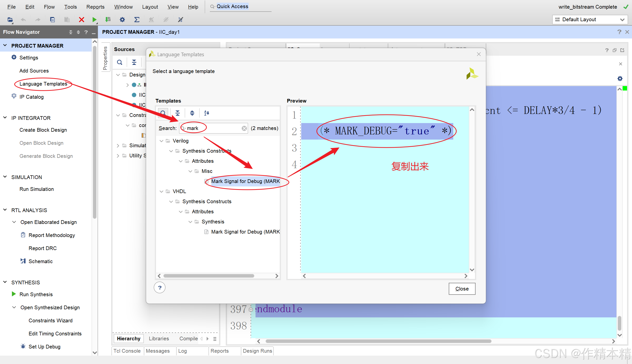Click the Settings gear icon in main toolbar
Viewport: 632px width, 364px height.
click(x=122, y=19)
